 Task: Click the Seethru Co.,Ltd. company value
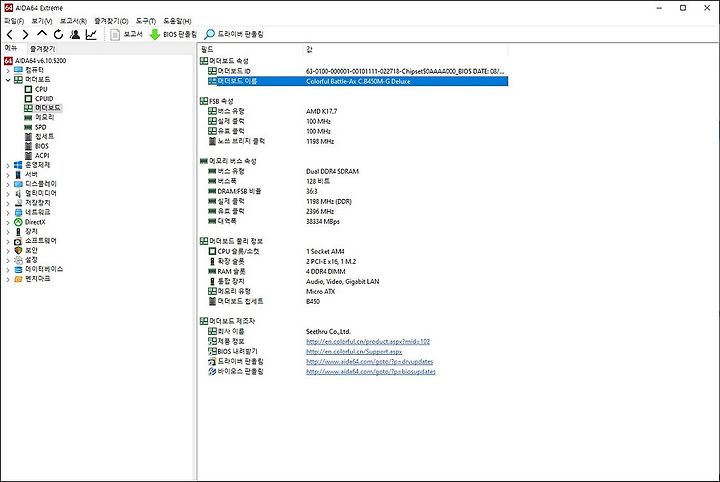(328, 331)
